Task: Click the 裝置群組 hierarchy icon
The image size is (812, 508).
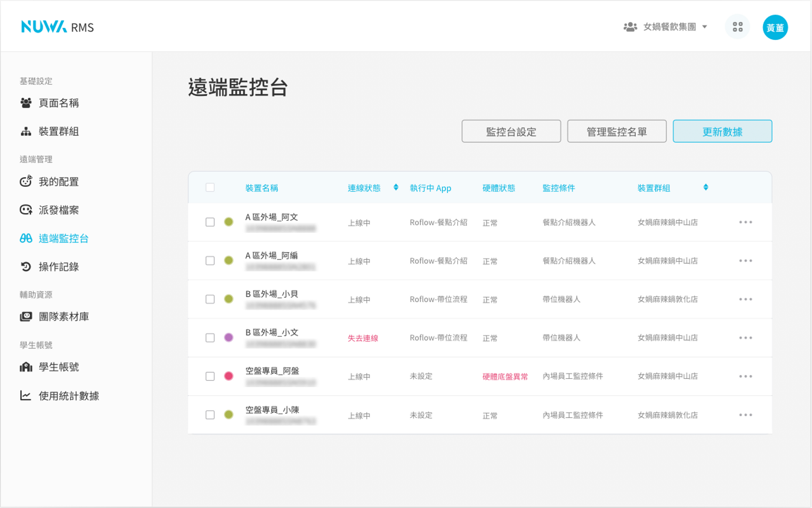Action: [x=26, y=131]
